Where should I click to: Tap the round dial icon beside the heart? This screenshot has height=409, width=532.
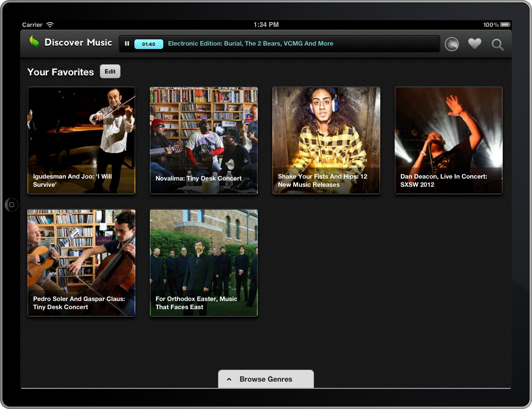(x=452, y=44)
